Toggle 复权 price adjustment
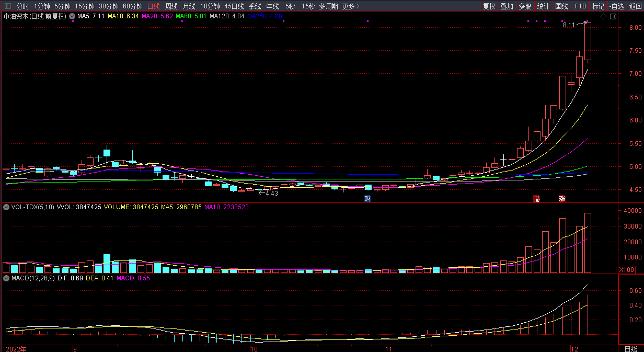Viewport: 644px width, 352px height. pos(489,6)
